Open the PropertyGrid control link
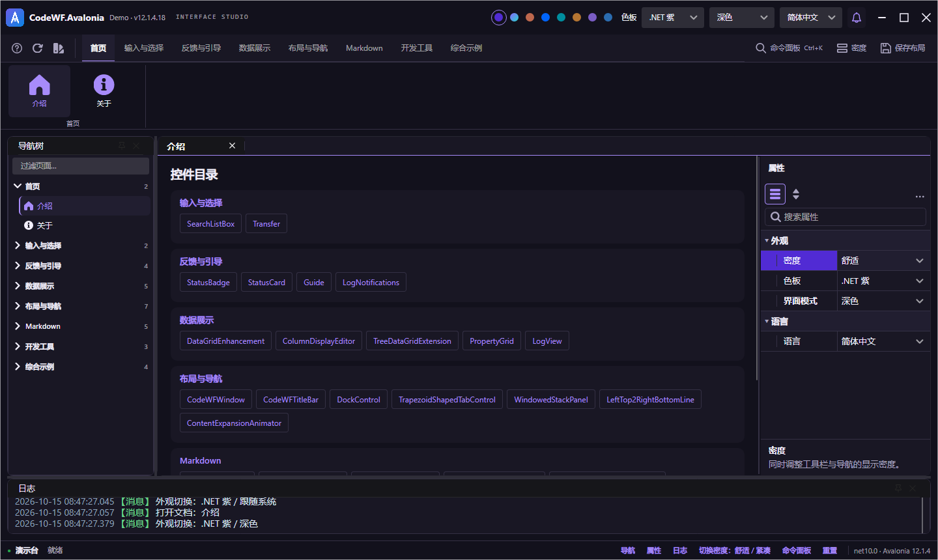938x560 pixels. pos(492,341)
